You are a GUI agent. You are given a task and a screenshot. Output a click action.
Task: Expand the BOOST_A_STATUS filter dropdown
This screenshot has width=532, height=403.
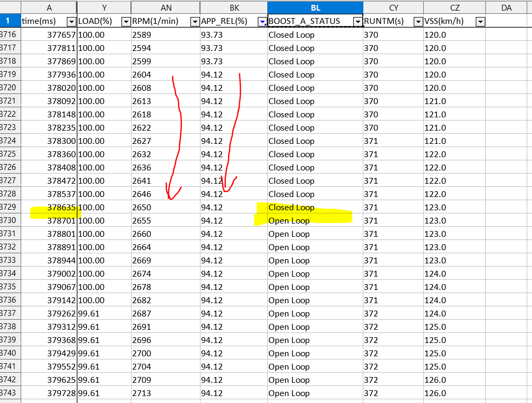pos(358,22)
